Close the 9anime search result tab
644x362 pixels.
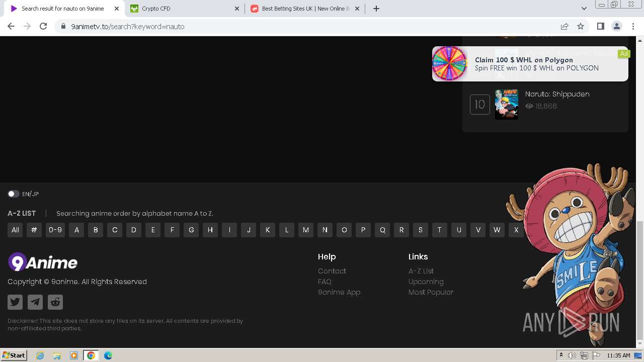117,9
